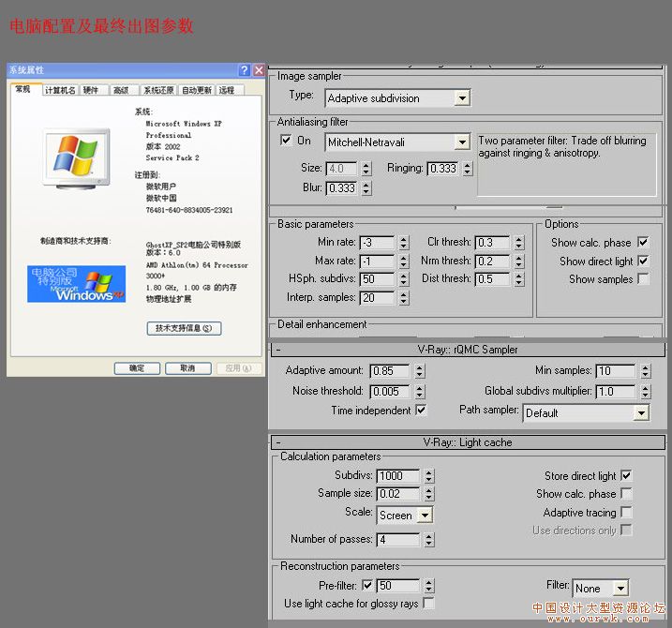Screen dimensions: 672x628
Task: Open the Image sampler Type dropdown
Action: tap(461, 97)
